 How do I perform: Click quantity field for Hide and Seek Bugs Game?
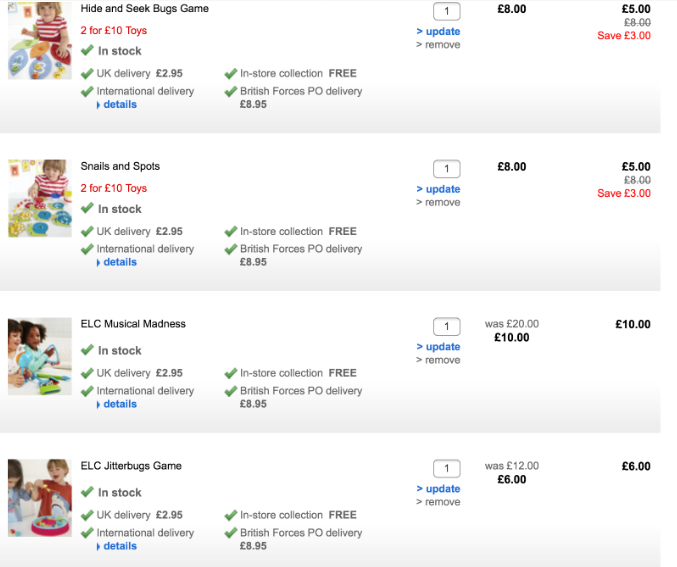[446, 12]
